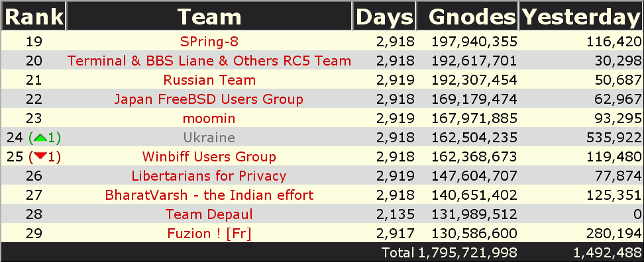Image resolution: width=644 pixels, height=262 pixels.
Task: Open the Fuzion ! [Fr] team link
Action: (x=209, y=234)
